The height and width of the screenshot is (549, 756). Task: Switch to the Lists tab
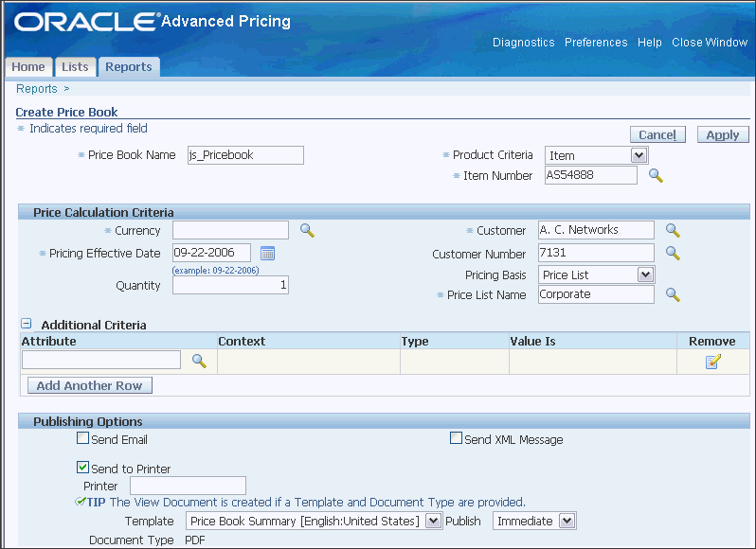(75, 66)
